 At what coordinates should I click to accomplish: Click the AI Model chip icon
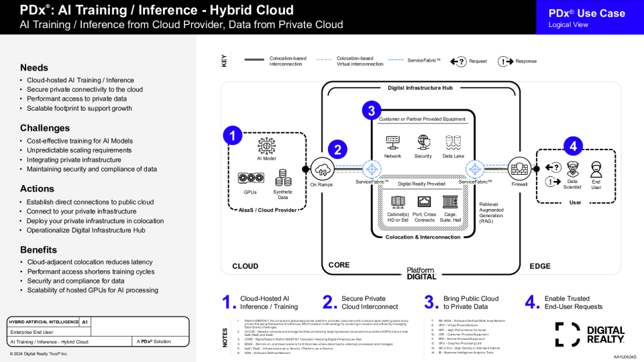(268, 145)
